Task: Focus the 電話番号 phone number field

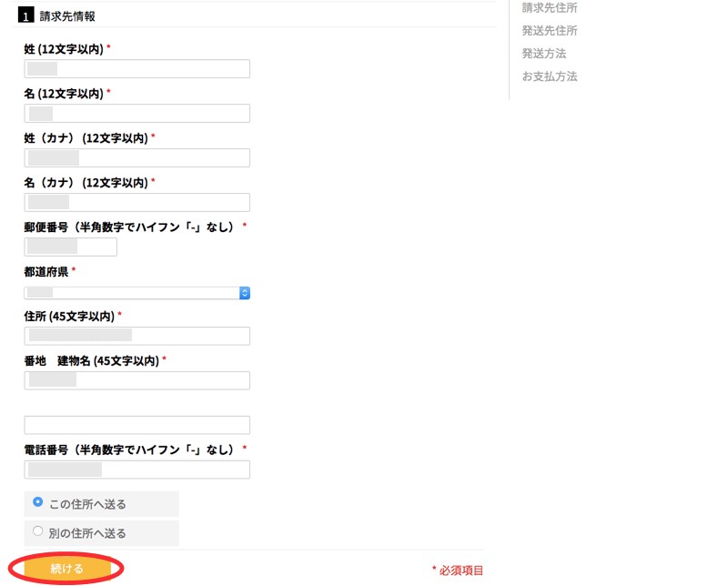Action: point(136,470)
